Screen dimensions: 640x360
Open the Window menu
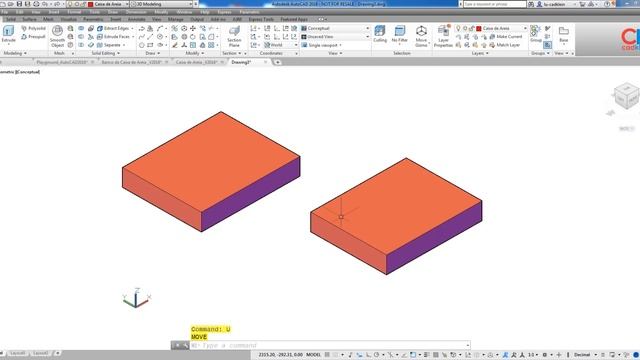(184, 12)
